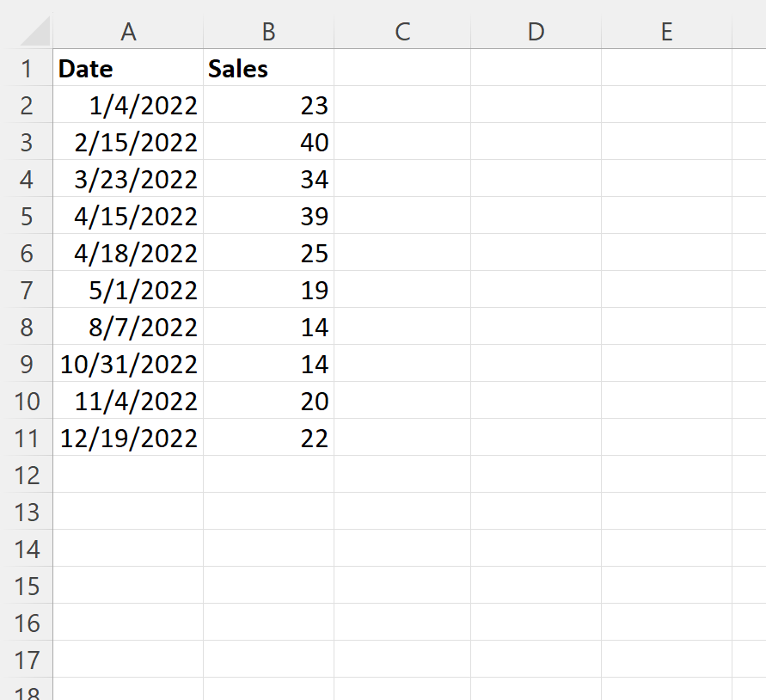Screen dimensions: 766x700
Task: Click the Select All corner triangle
Action: [35, 31]
